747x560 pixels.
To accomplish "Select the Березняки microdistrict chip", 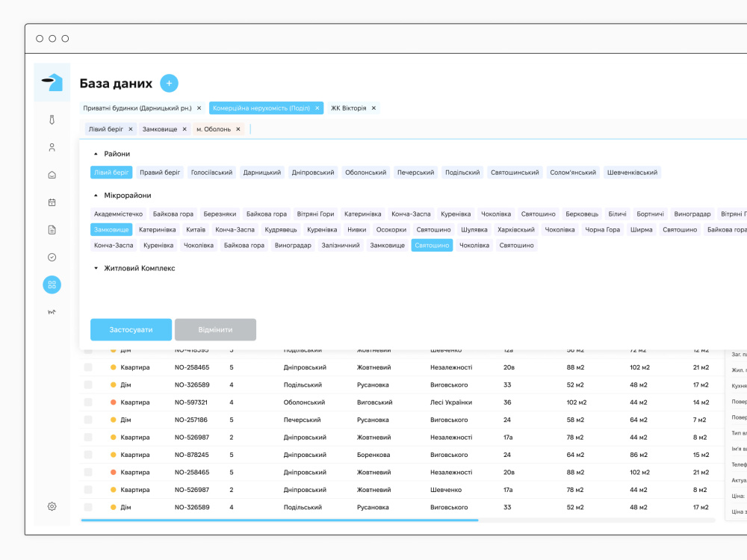I will [x=220, y=214].
